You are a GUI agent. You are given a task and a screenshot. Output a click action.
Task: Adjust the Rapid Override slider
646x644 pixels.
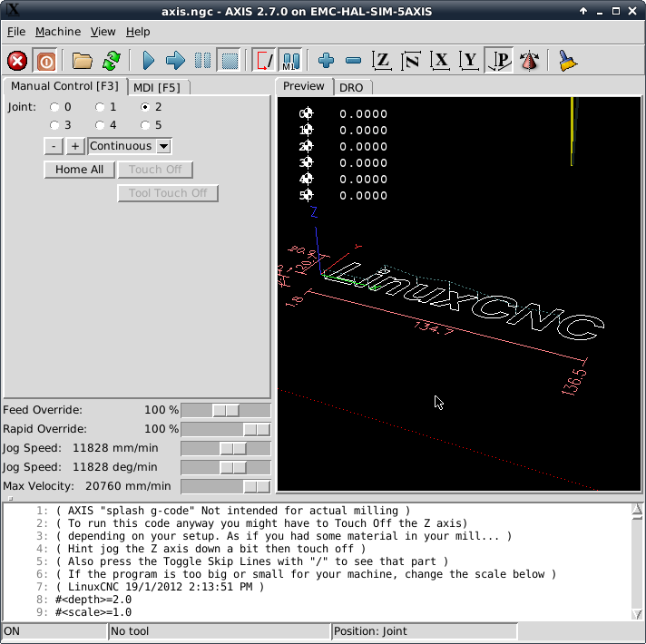[226, 429]
